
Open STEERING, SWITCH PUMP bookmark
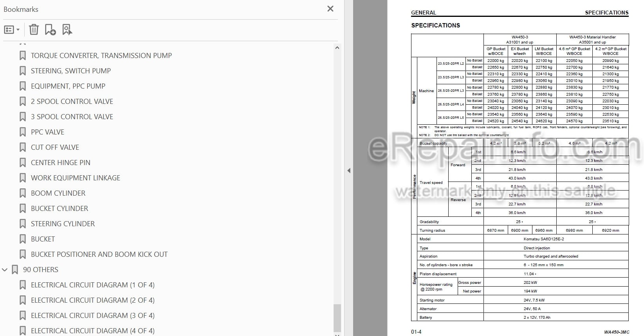click(71, 71)
